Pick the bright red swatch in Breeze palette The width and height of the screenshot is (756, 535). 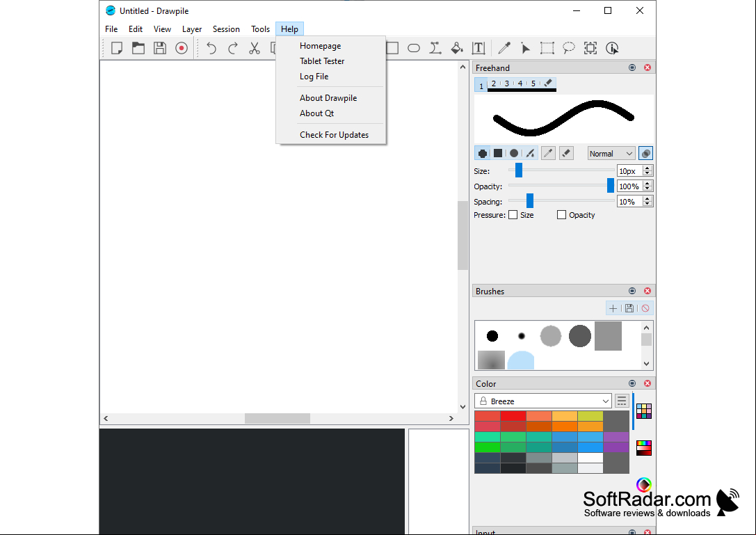click(513, 416)
